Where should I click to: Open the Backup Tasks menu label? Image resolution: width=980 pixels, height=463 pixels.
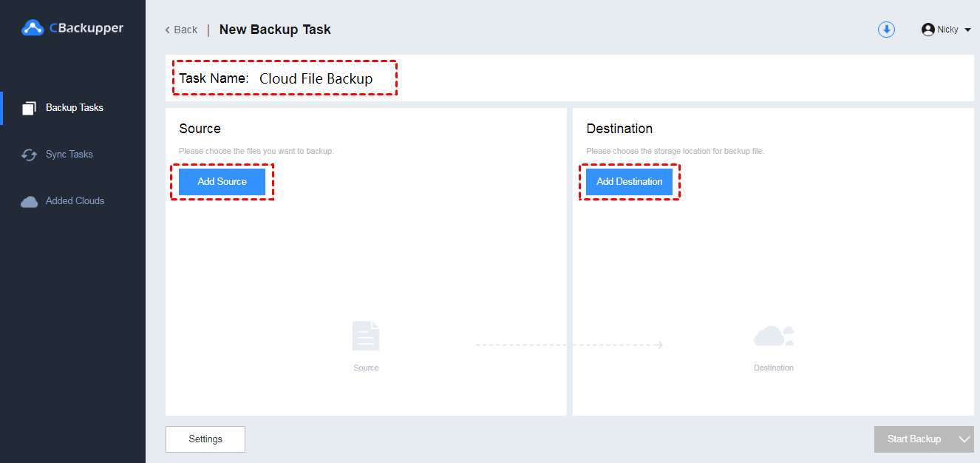click(x=75, y=108)
